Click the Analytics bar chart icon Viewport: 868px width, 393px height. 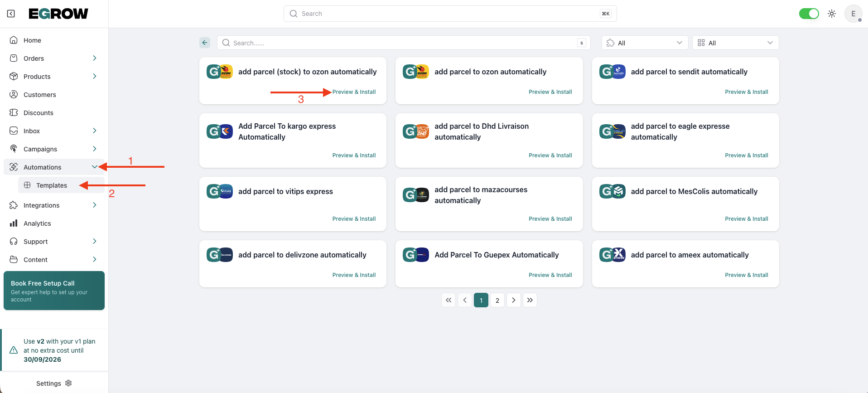point(14,223)
